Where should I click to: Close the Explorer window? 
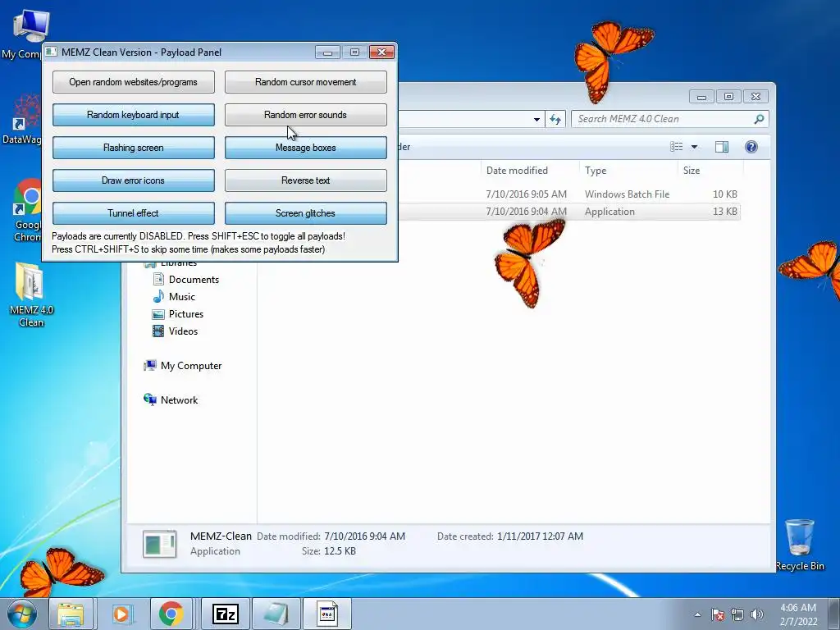(x=756, y=97)
